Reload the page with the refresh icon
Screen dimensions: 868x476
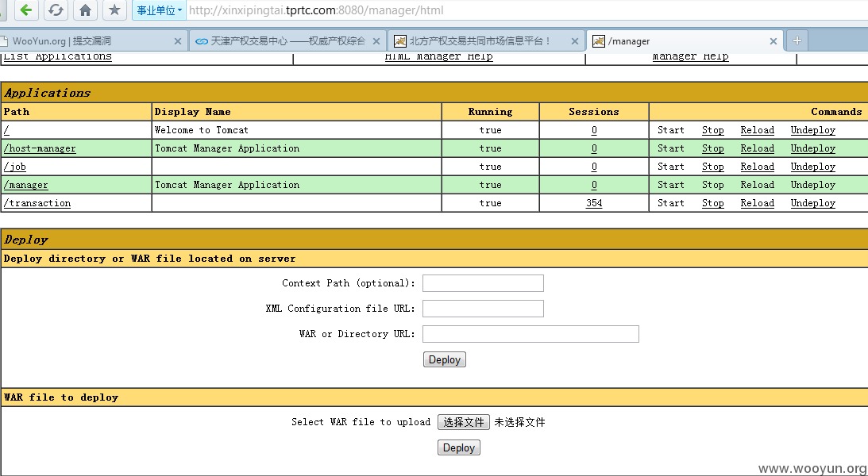[56, 10]
